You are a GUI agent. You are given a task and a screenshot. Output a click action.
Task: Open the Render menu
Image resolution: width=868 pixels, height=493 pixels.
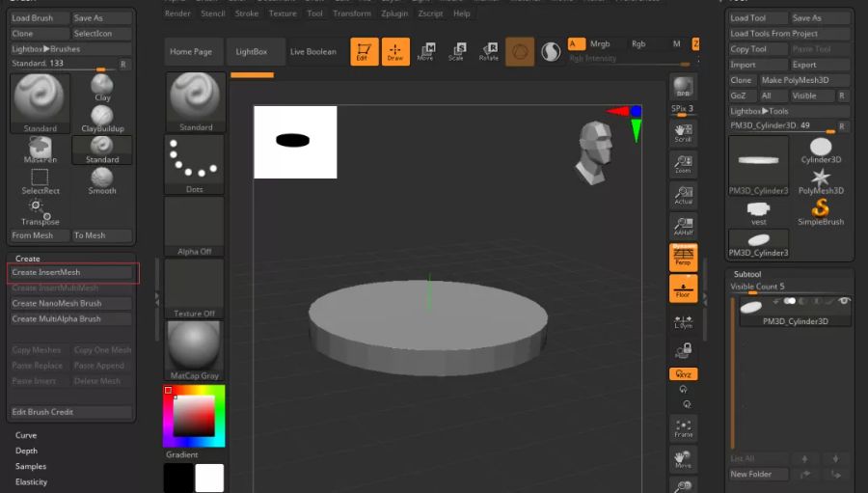(177, 14)
